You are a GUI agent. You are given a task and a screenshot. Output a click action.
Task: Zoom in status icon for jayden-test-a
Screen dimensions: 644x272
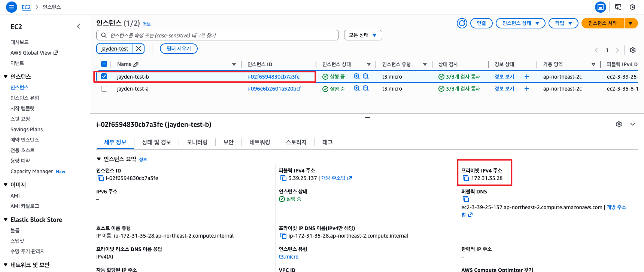tap(357, 88)
